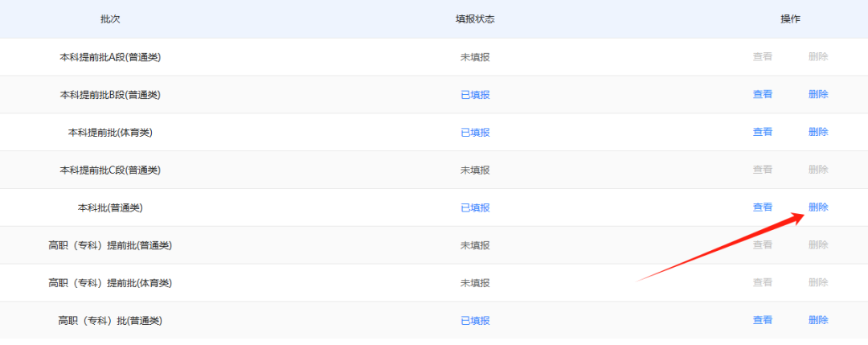Screen dimensions: 868x345
Task: Click the 操作 column header
Action: tap(791, 18)
